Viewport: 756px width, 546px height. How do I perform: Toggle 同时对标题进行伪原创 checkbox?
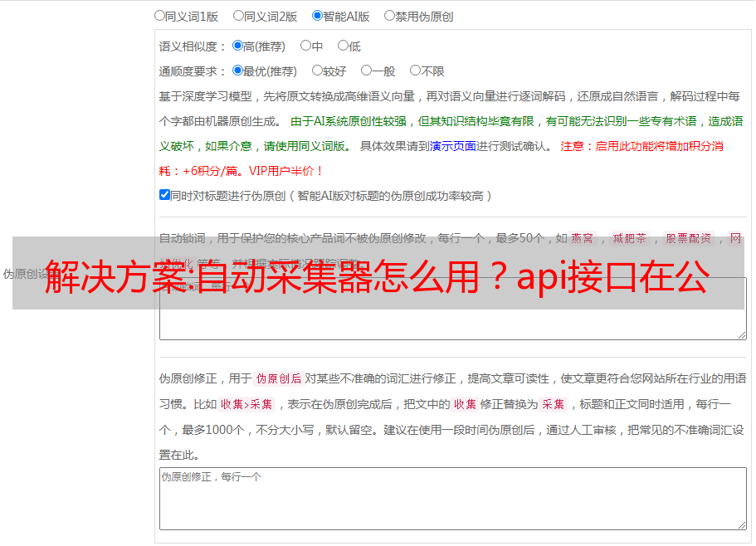click(x=164, y=195)
